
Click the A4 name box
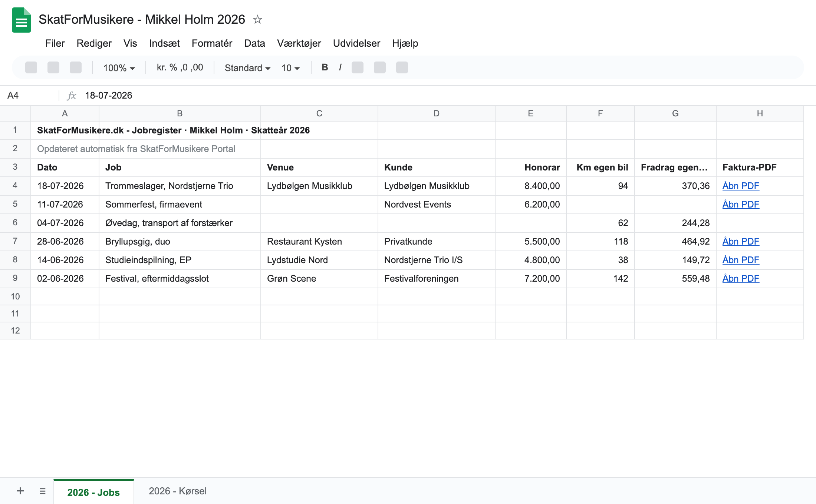point(30,96)
